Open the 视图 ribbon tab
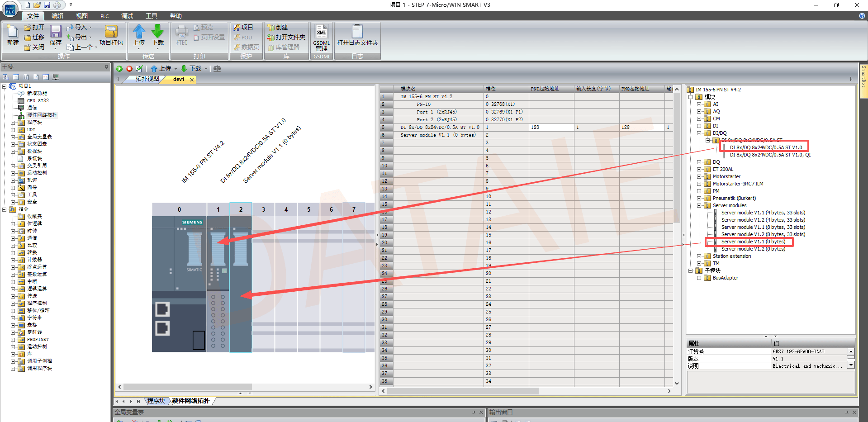Image resolution: width=868 pixels, height=422 pixels. (82, 16)
